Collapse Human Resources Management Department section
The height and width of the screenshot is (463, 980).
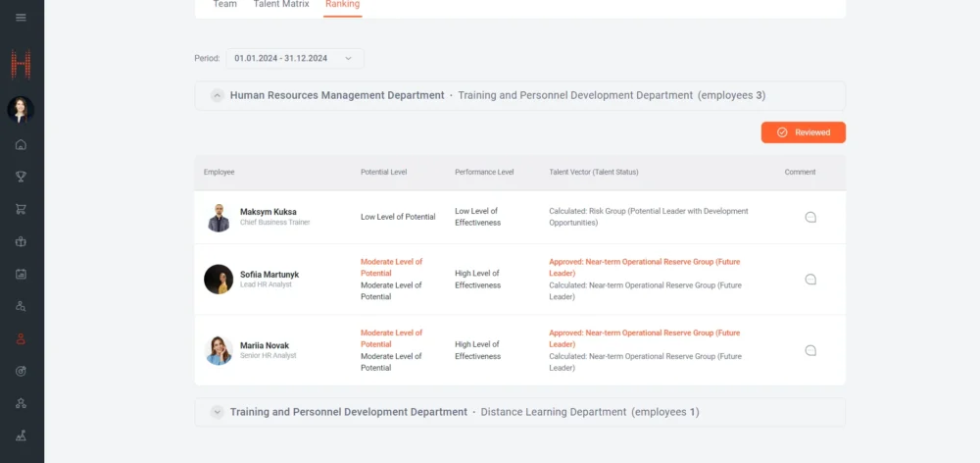click(217, 96)
